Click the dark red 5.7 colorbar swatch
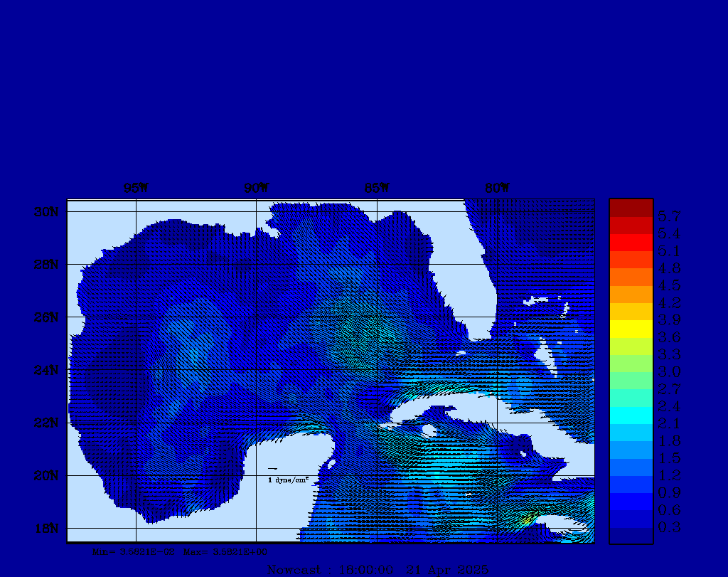728x577 pixels. 631,208
